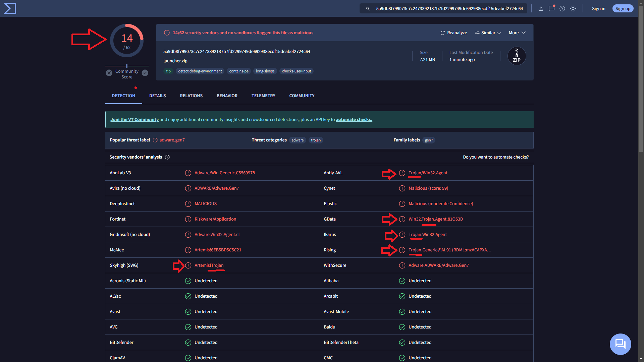Click the VirusTotal logo icon
The image size is (644, 362).
[x=10, y=8]
